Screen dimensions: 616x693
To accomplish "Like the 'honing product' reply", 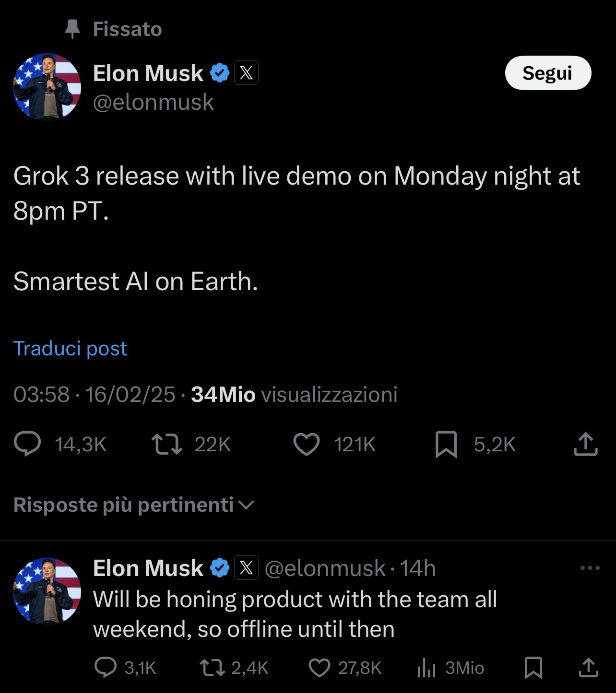I will coord(320,668).
